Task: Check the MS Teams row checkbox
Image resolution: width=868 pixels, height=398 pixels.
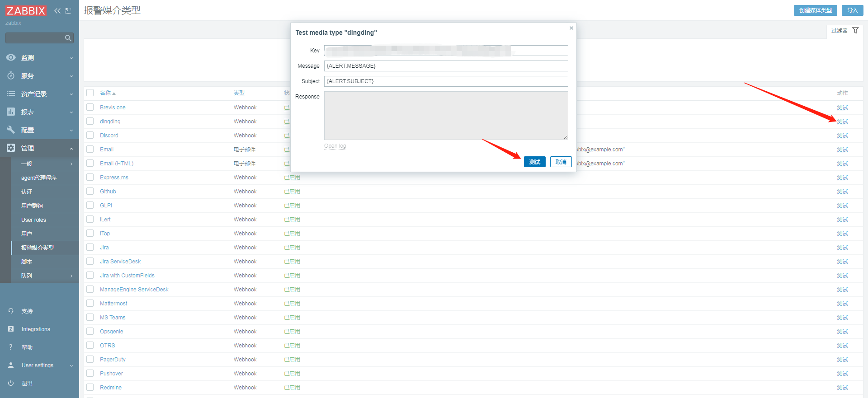Action: pyautogui.click(x=90, y=317)
